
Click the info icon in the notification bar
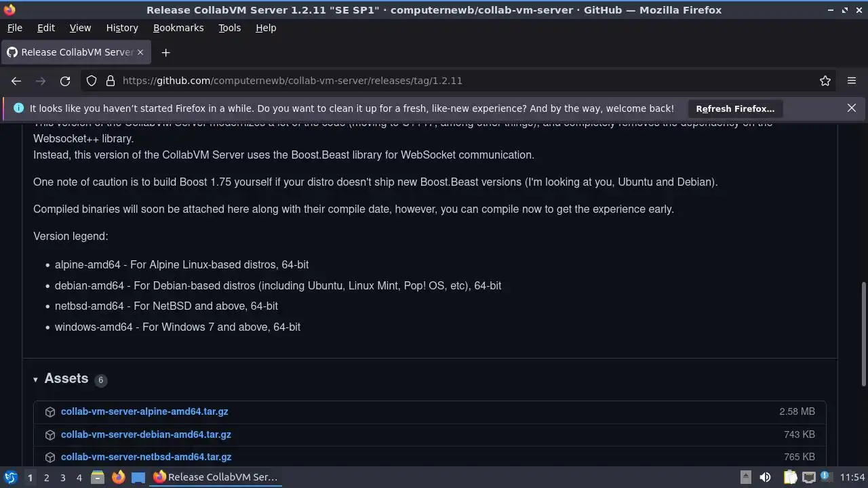click(x=18, y=108)
